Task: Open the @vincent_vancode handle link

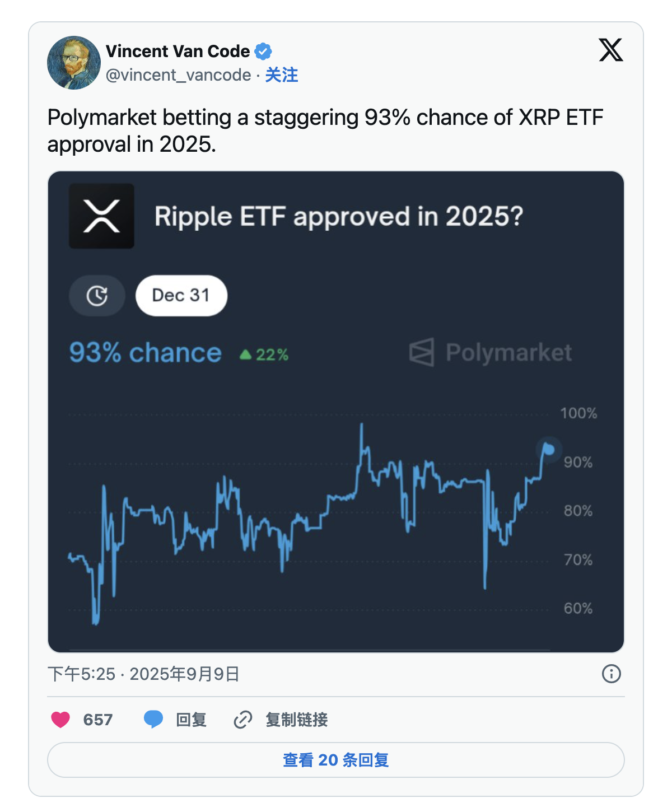Action: pyautogui.click(x=178, y=75)
